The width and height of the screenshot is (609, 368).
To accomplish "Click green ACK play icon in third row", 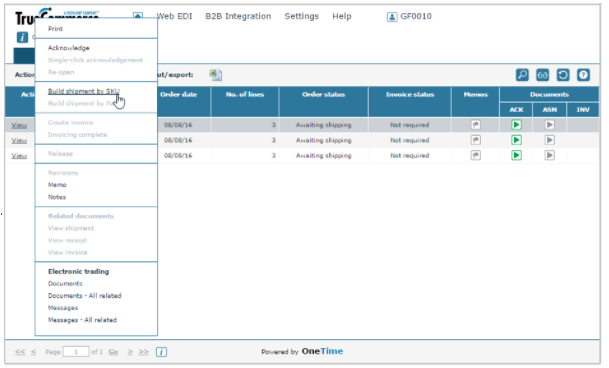I will (x=516, y=155).
